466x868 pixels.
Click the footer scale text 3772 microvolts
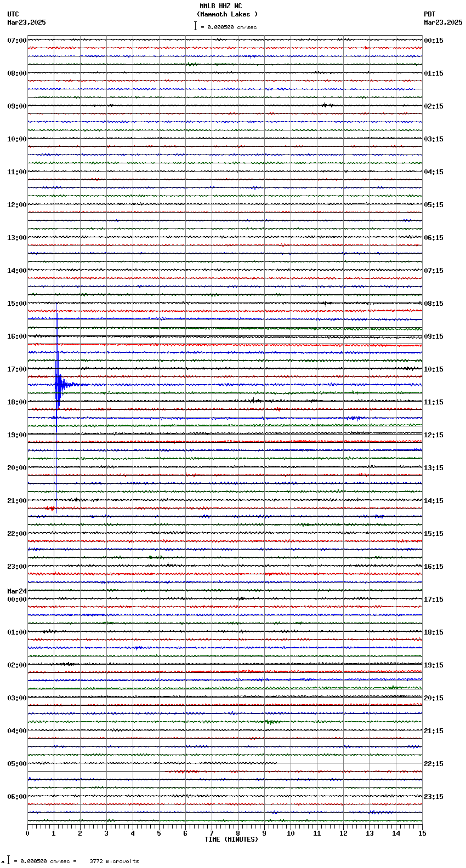tap(114, 861)
